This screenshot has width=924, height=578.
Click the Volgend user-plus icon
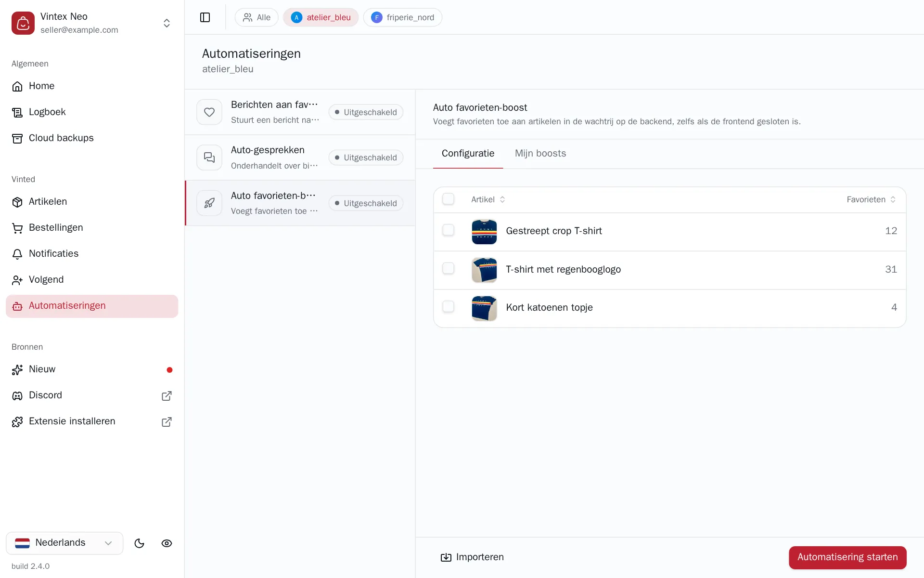tap(17, 280)
